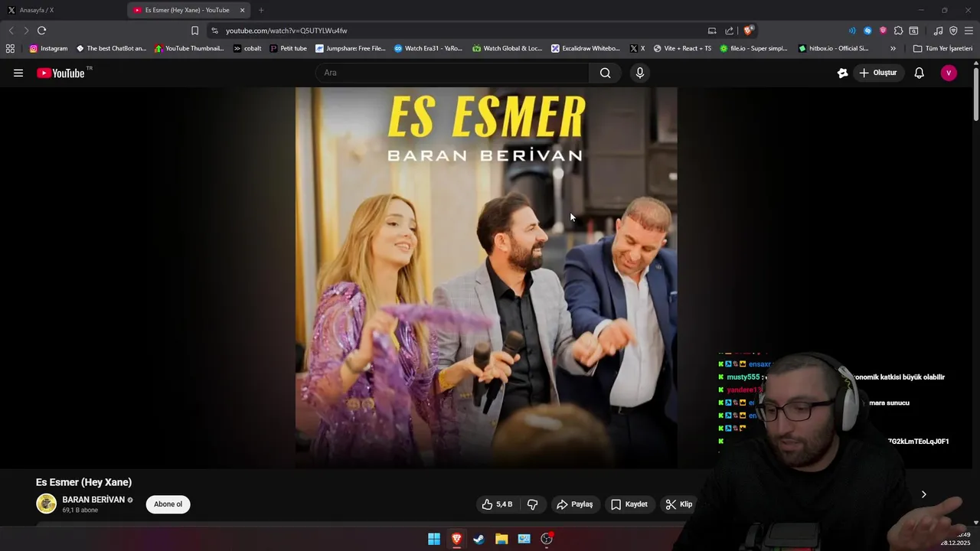
Task: Open Instagram bookmark
Action: 48,48
